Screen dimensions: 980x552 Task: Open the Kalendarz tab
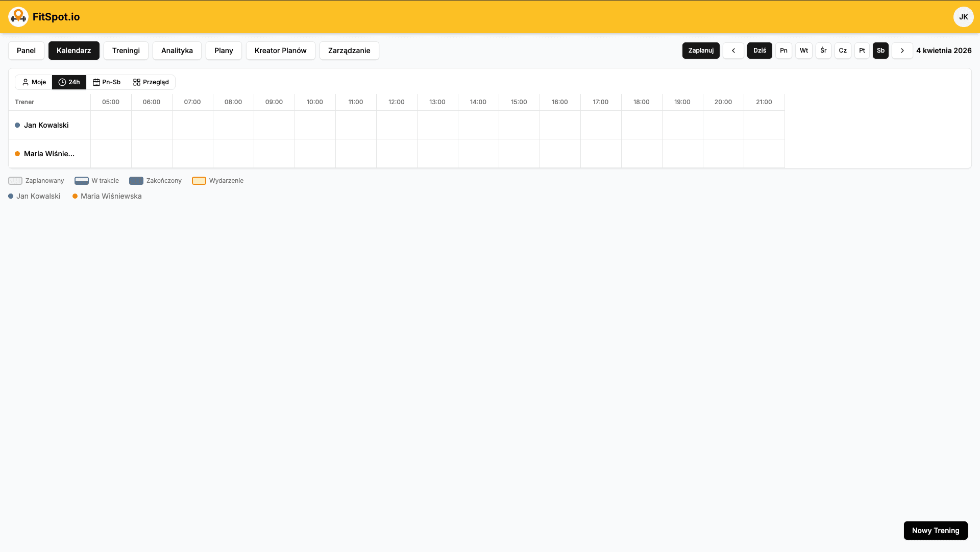click(73, 51)
